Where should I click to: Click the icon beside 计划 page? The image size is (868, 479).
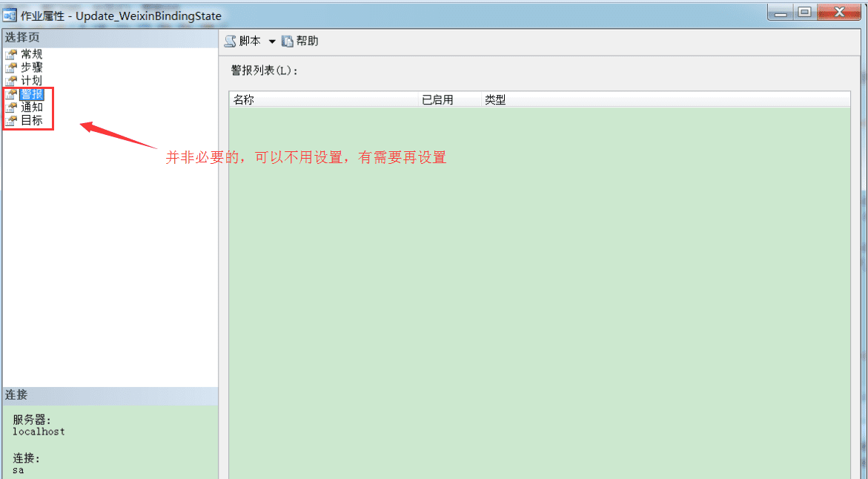[x=11, y=81]
